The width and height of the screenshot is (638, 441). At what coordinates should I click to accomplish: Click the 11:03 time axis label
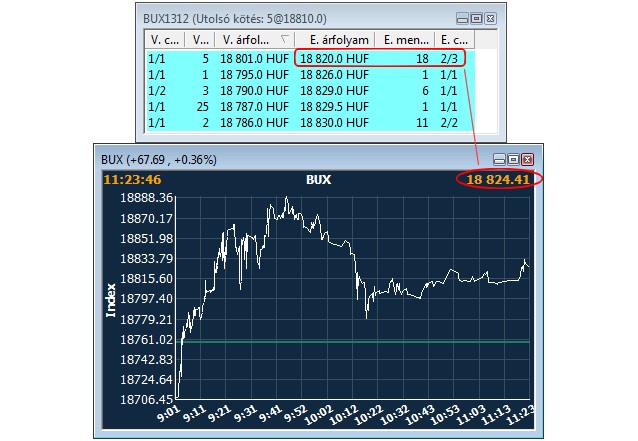click(471, 415)
